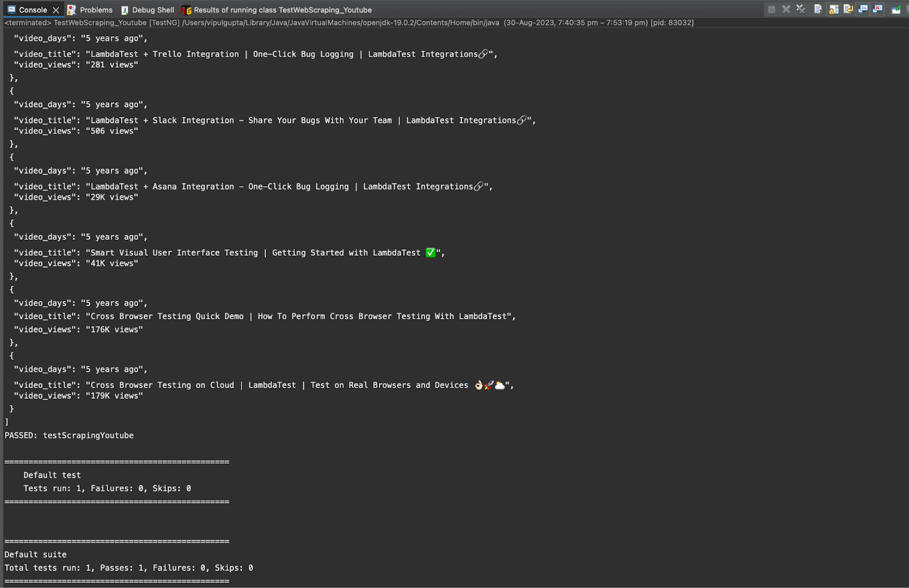909x588 pixels.
Task: Click the "Default suite" line
Action: (36, 554)
